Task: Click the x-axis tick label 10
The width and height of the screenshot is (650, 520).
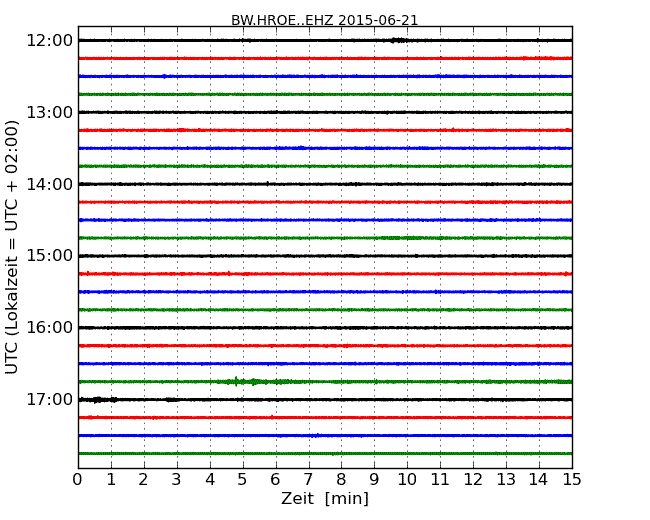Action: [407, 480]
